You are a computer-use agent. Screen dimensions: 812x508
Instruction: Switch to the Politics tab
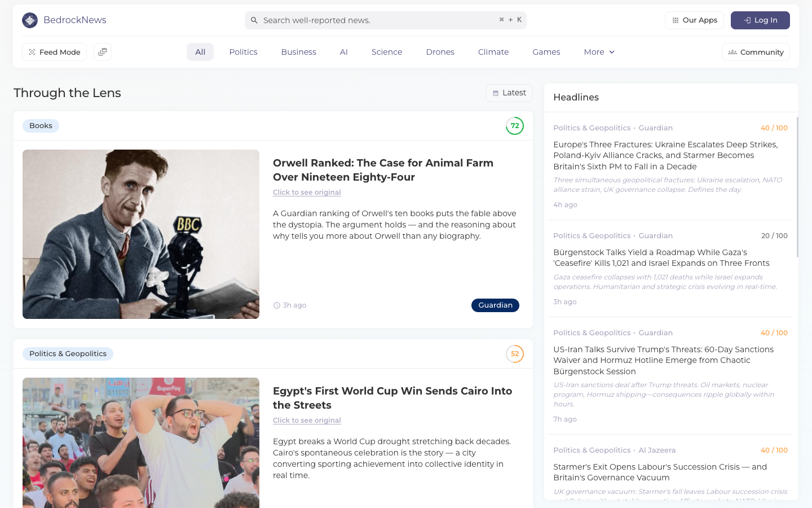tap(244, 52)
